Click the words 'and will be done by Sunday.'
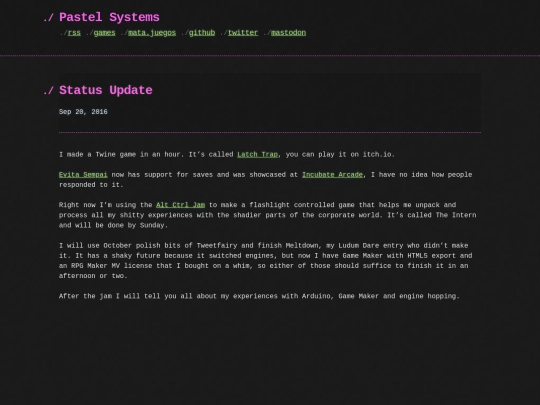 pyautogui.click(x=113, y=226)
